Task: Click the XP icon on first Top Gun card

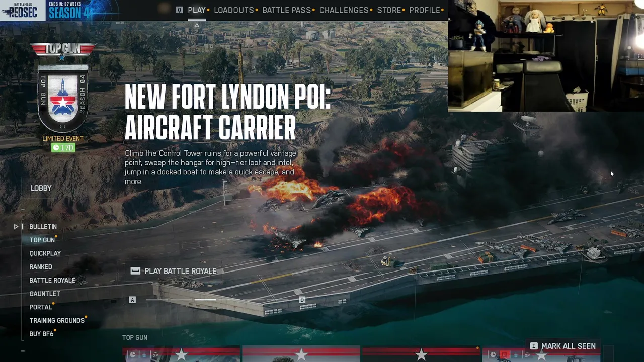Action: [x=155, y=355]
